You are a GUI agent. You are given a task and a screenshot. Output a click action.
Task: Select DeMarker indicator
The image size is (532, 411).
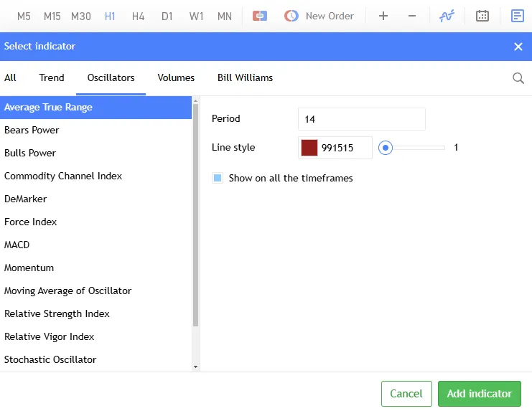pos(95,199)
